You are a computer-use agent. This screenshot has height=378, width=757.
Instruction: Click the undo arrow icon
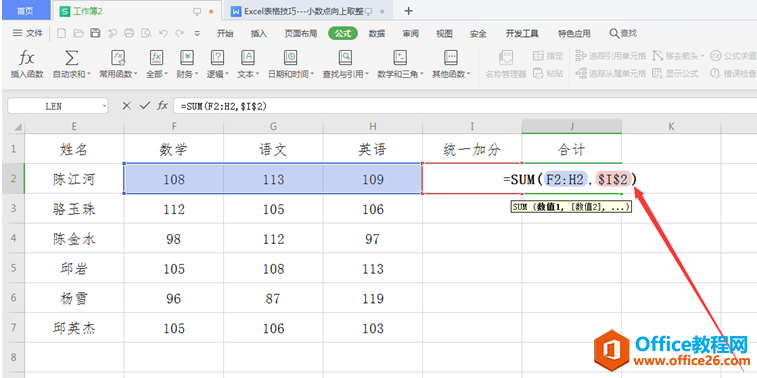click(163, 33)
